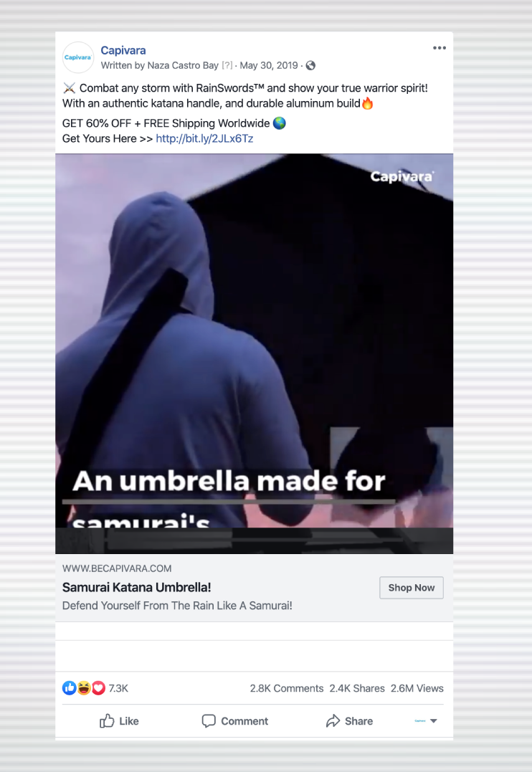Click the thumbs-up Like reaction icon
This screenshot has height=772, width=532.
[x=69, y=688]
